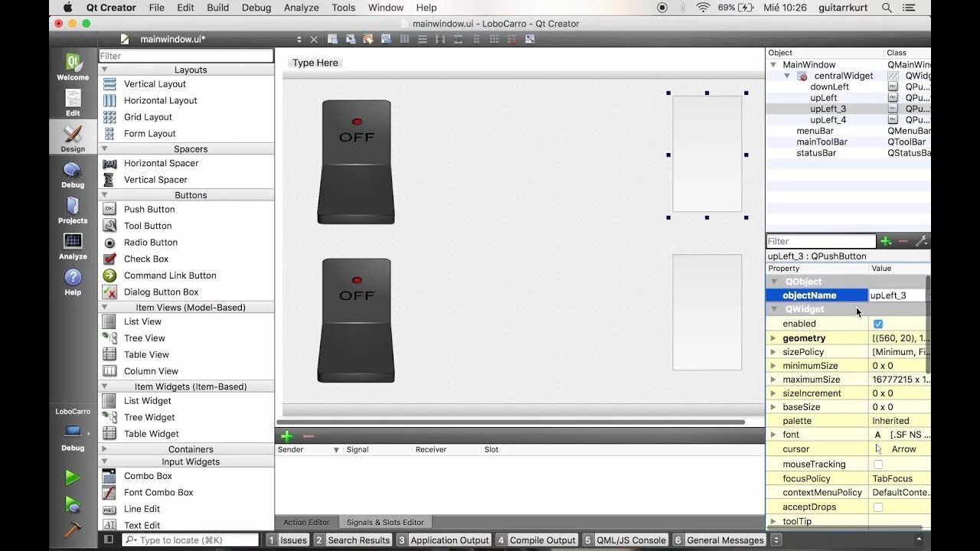Image resolution: width=980 pixels, height=551 pixels.
Task: Select downLeft in the object tree
Action: coord(830,86)
